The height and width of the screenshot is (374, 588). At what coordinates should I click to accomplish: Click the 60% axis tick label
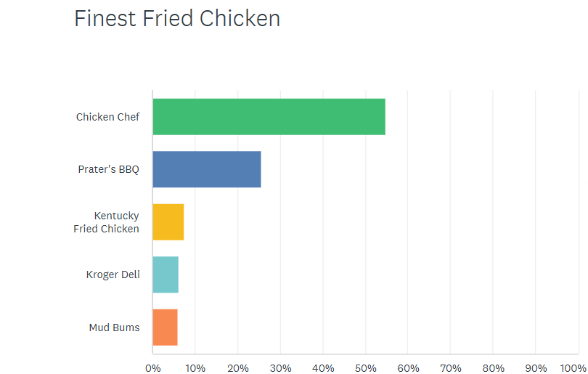408,367
